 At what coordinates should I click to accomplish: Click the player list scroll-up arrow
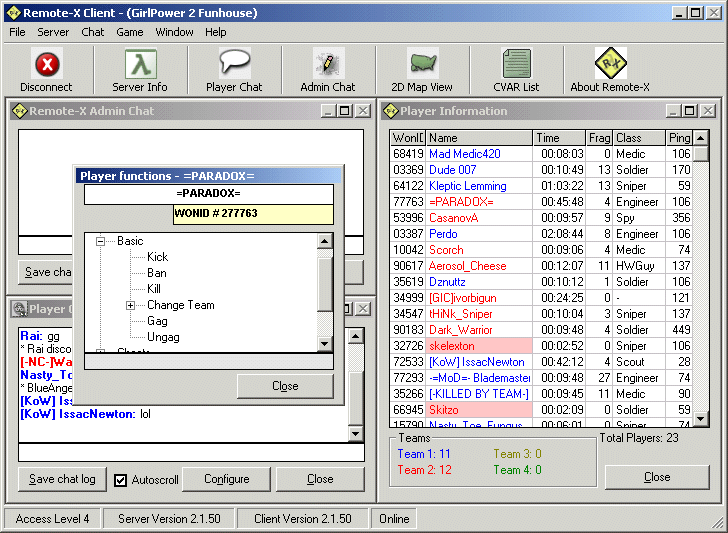[701, 138]
